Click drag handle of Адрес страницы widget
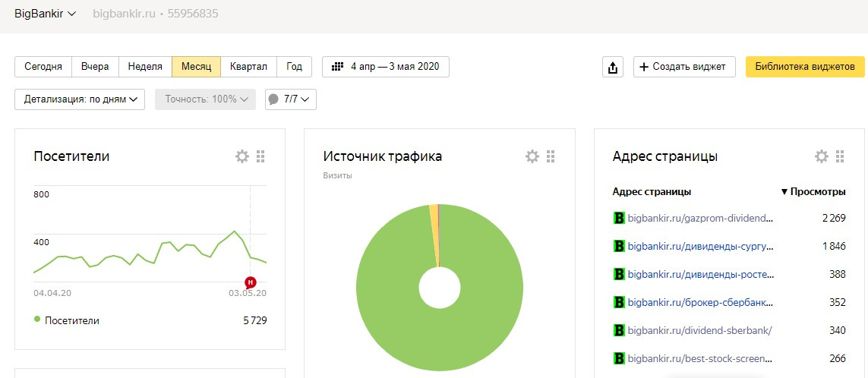The image size is (868, 378). (840, 156)
